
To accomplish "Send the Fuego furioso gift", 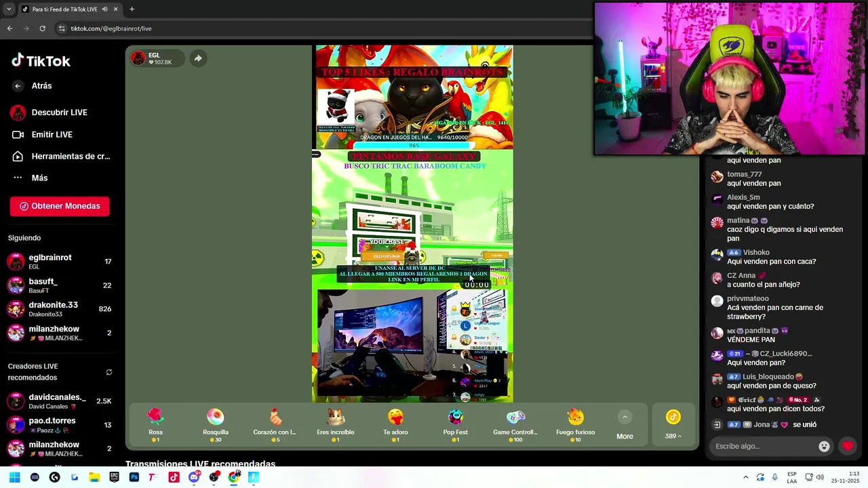I will pos(576,425).
